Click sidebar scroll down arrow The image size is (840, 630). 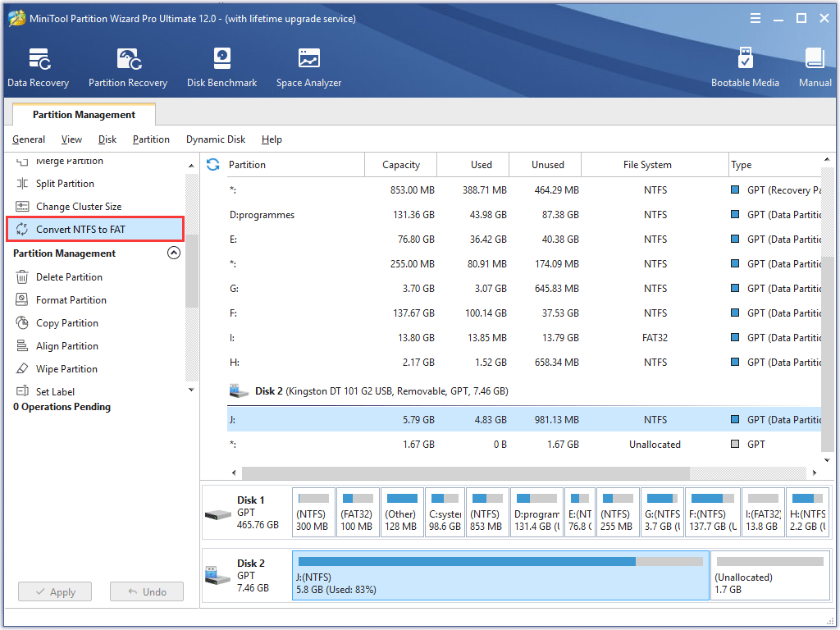191,390
